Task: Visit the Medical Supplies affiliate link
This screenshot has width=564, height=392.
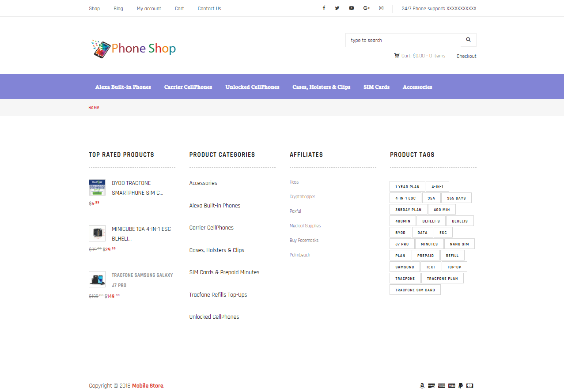Action: point(305,226)
